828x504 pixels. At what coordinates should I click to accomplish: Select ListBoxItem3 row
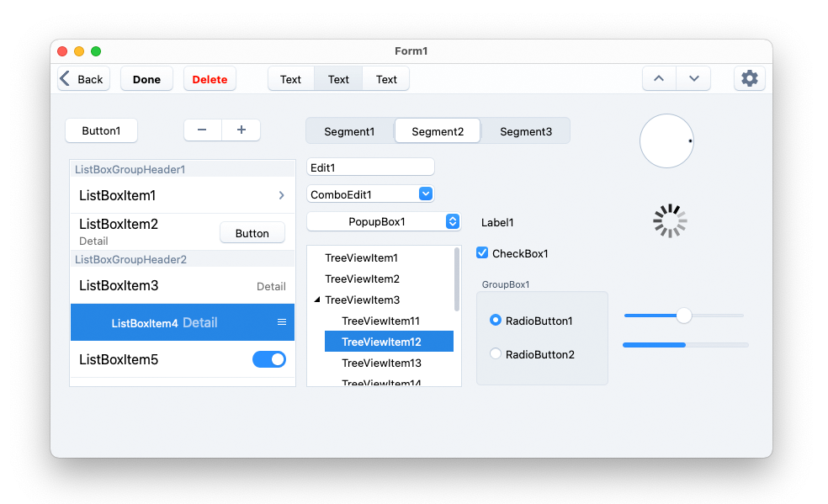click(183, 285)
